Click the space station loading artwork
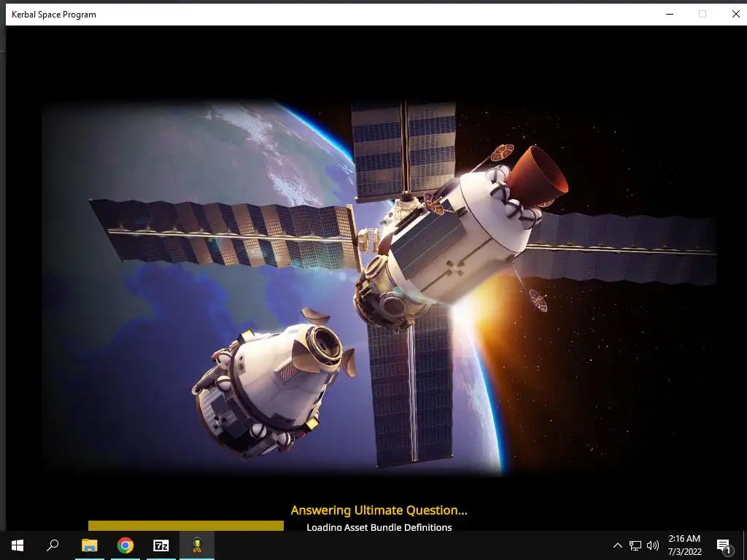This screenshot has height=560, width=747. (x=379, y=287)
